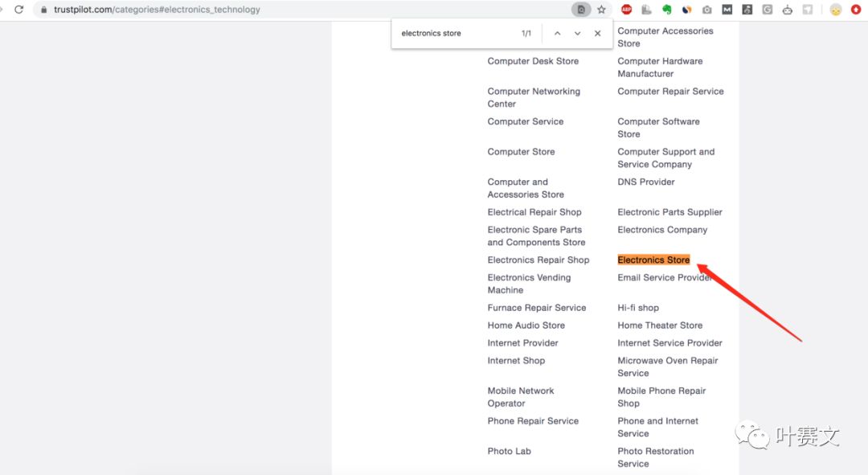This screenshot has height=475, width=868.
Task: Open Furnace Repair Service category
Action: click(x=536, y=308)
